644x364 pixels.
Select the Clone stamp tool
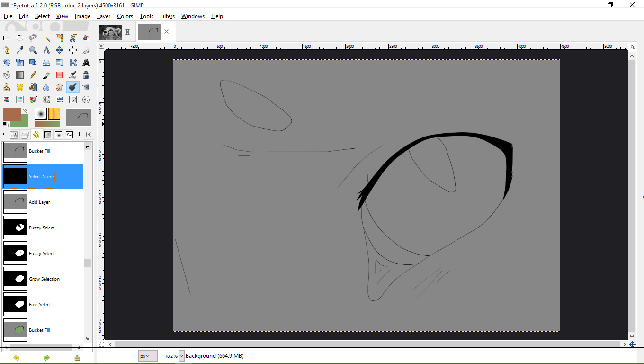(x=7, y=87)
